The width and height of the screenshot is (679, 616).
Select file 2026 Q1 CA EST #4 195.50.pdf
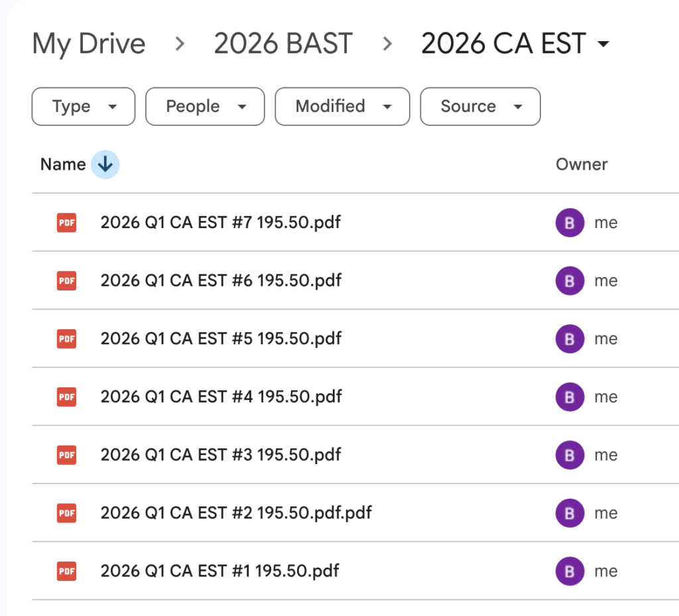221,397
